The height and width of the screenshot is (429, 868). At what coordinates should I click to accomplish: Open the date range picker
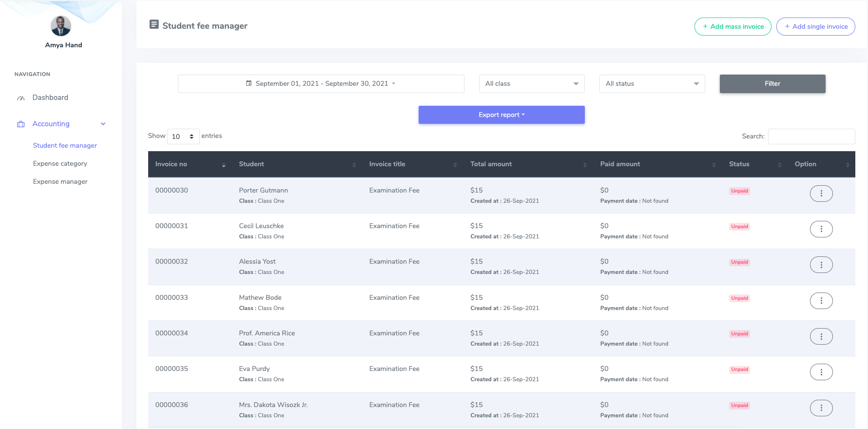(x=321, y=84)
